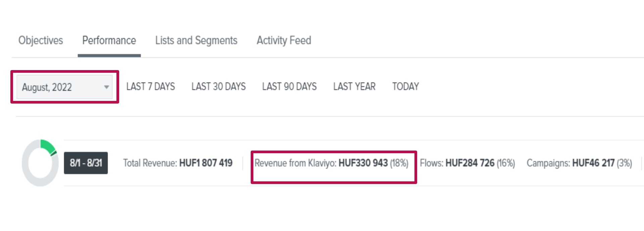Click the month selector dropdown arrow
Screen dimensions: 644x231
click(106, 87)
